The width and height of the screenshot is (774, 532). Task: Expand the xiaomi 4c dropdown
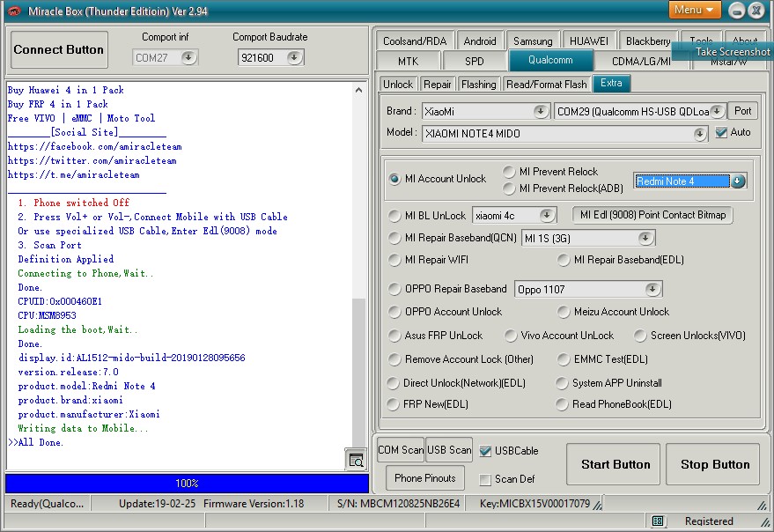pos(547,216)
